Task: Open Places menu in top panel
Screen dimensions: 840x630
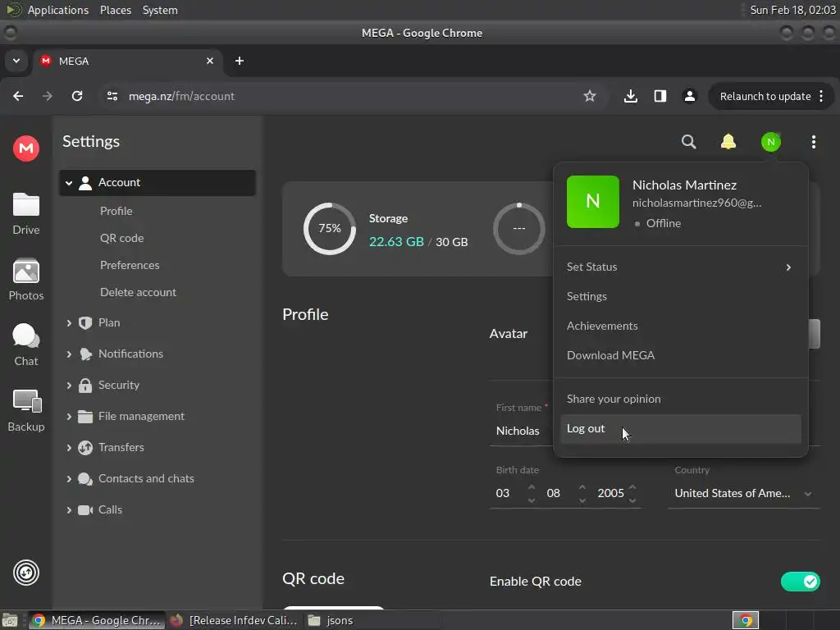Action: pyautogui.click(x=115, y=10)
